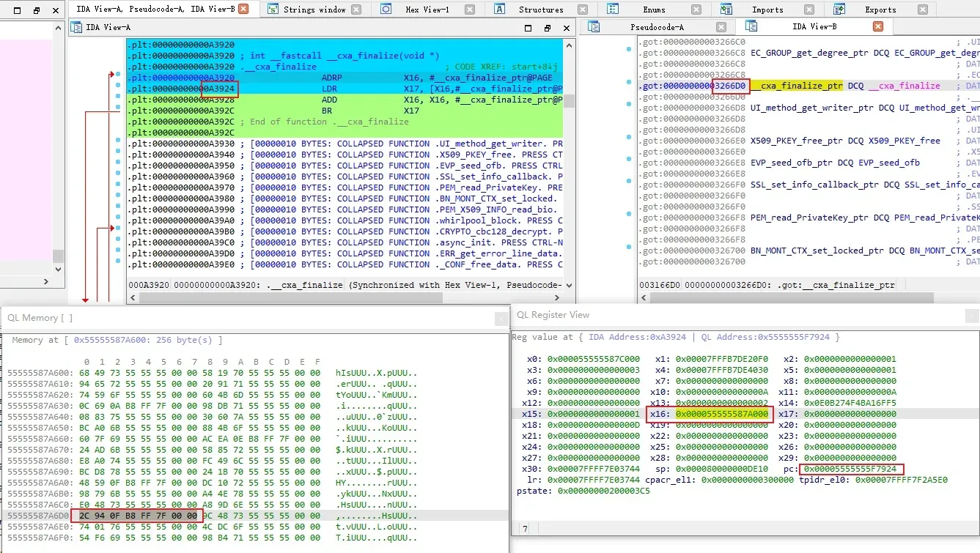Select collapsed function .UI_method_get_writer line

[x=345, y=144]
